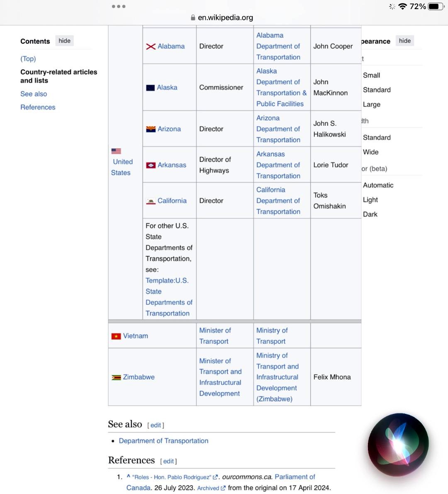Open the California state link
The image size is (448, 494).
click(x=172, y=201)
